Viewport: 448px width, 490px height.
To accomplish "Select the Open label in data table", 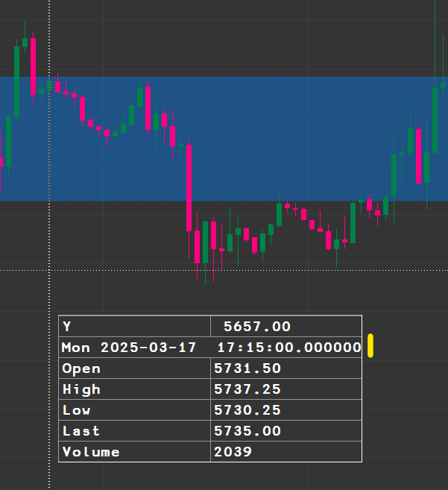I will [x=81, y=368].
